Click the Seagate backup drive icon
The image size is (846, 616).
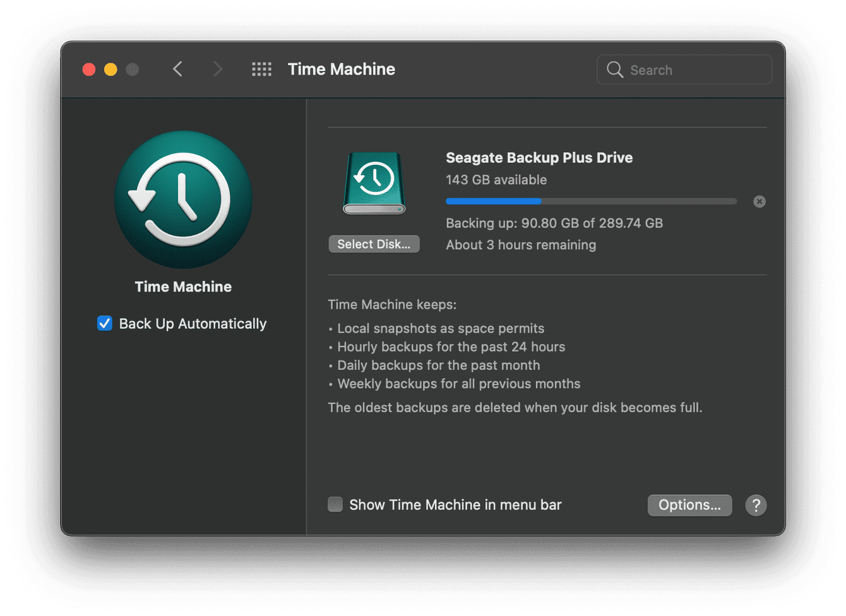[x=374, y=183]
